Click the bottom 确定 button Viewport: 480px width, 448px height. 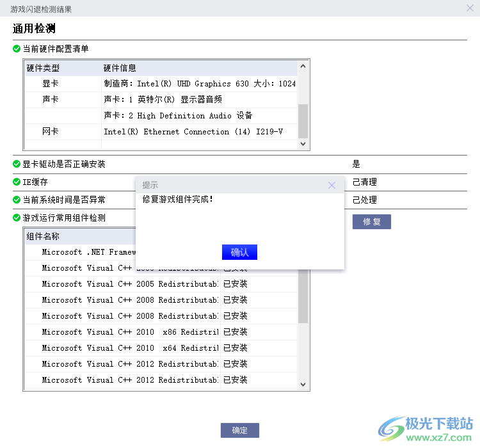point(240,430)
